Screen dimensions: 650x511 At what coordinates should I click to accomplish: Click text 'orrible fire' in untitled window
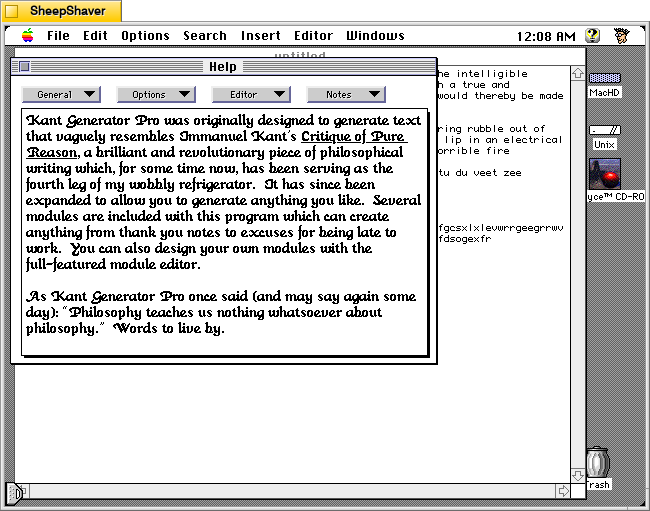pyautogui.click(x=474, y=151)
